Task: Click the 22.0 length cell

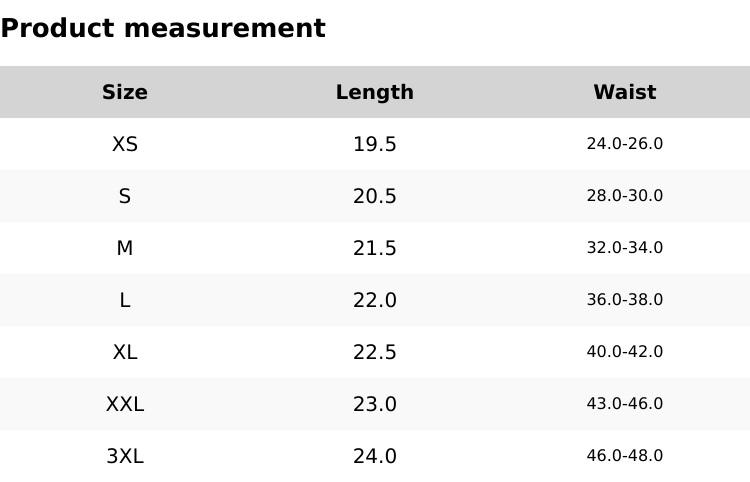Action: (375, 300)
